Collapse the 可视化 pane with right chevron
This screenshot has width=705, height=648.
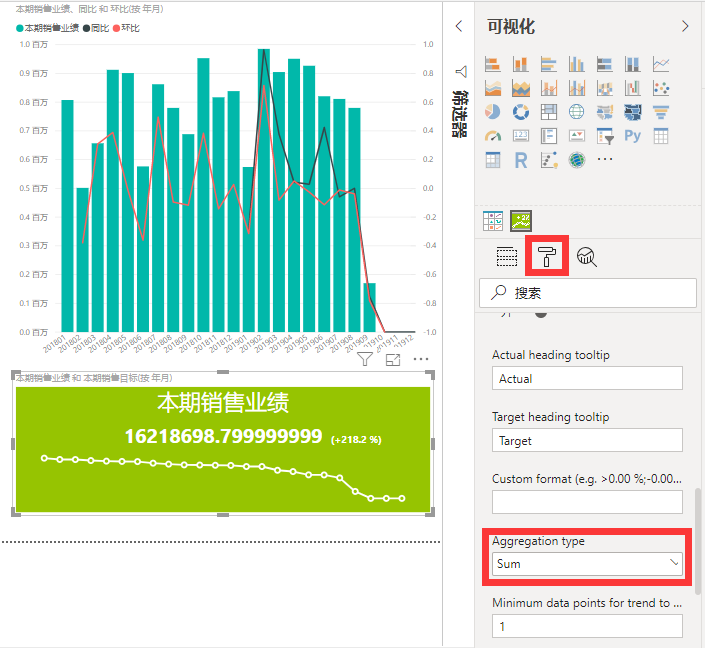685,26
